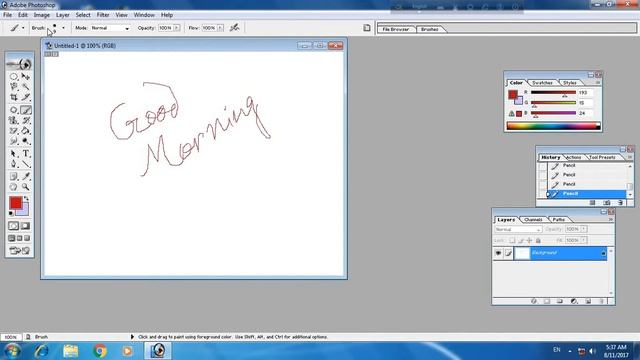Viewport: 640px width, 360px height.
Task: Open the Mode Normal dropdown in options bar
Action: coord(127,28)
